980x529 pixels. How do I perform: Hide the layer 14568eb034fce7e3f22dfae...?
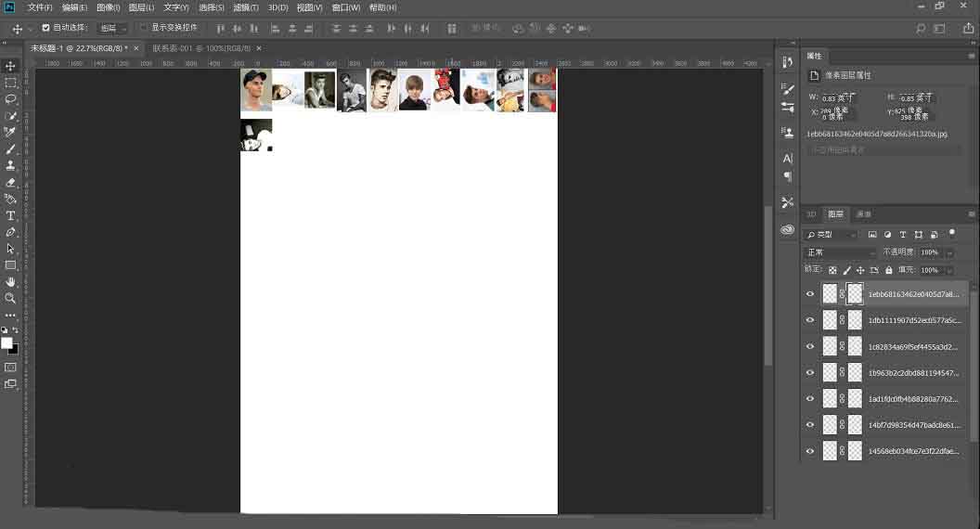pyautogui.click(x=810, y=451)
